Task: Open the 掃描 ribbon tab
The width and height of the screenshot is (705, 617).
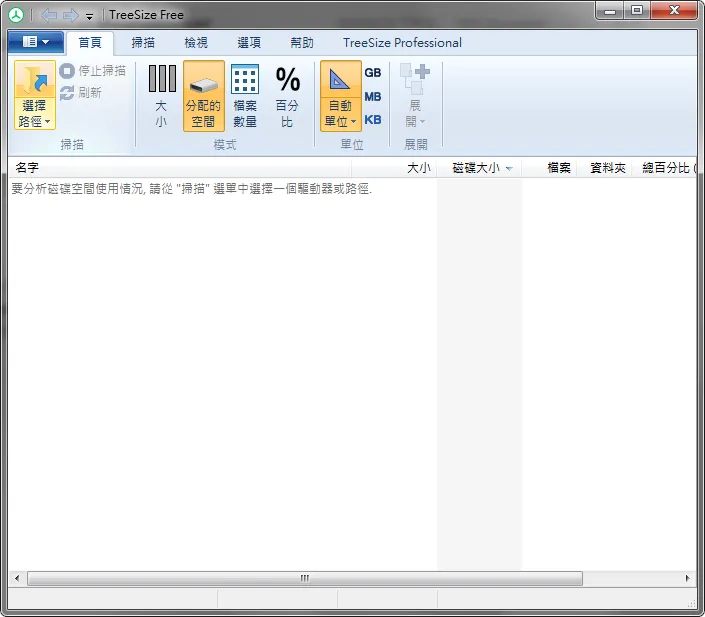Action: [143, 43]
